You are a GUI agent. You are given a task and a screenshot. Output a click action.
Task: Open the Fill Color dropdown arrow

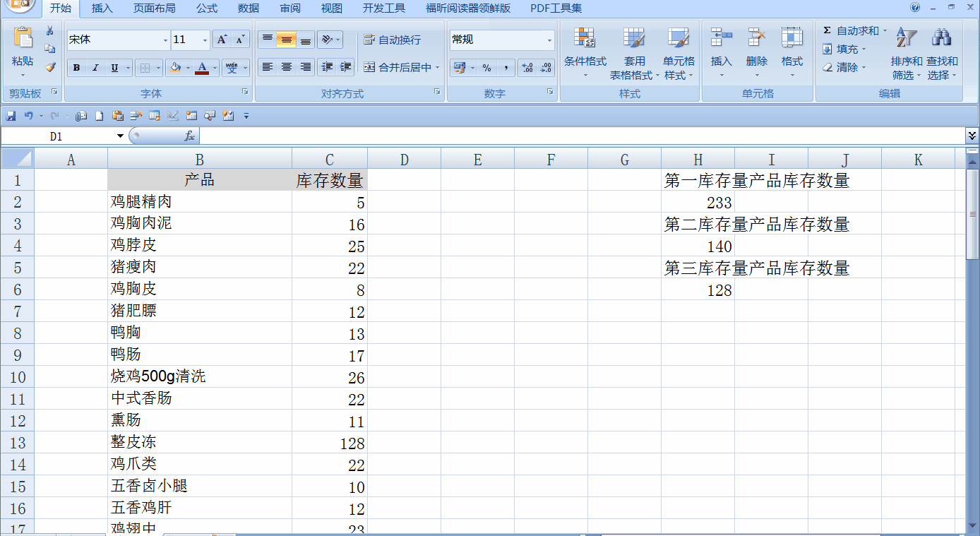click(186, 68)
